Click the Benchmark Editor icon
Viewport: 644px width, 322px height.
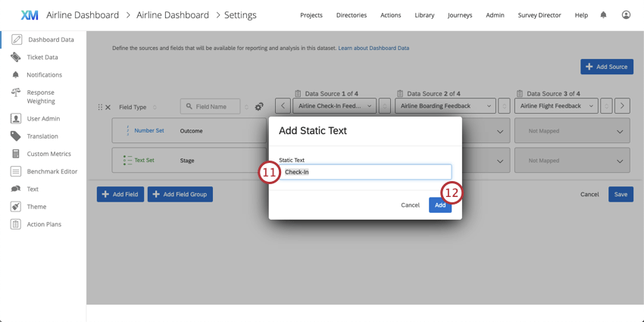[x=16, y=171]
